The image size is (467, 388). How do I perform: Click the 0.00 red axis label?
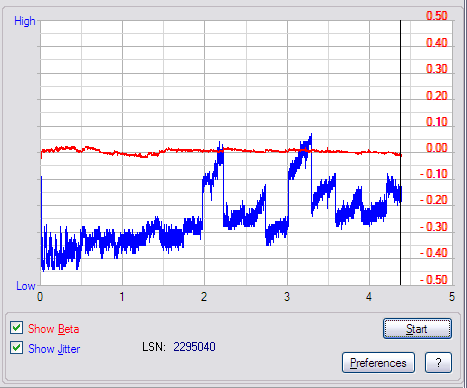tap(437, 148)
